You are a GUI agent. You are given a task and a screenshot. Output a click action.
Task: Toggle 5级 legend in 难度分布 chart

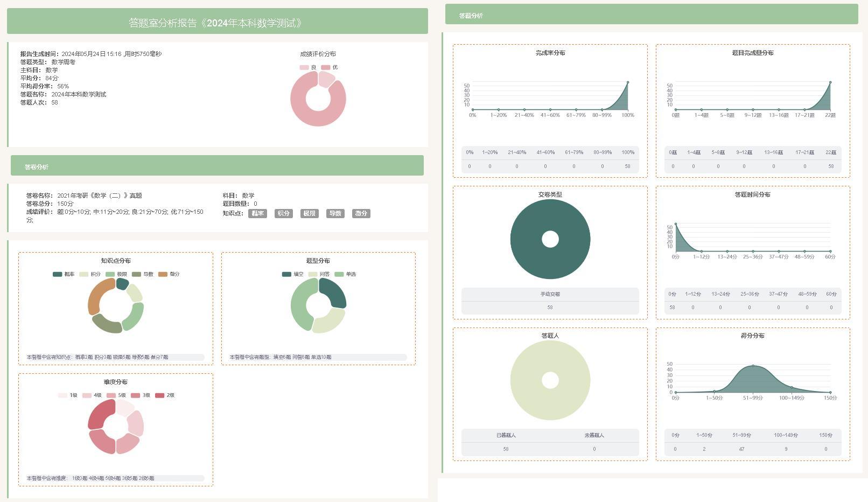pyautogui.click(x=116, y=395)
